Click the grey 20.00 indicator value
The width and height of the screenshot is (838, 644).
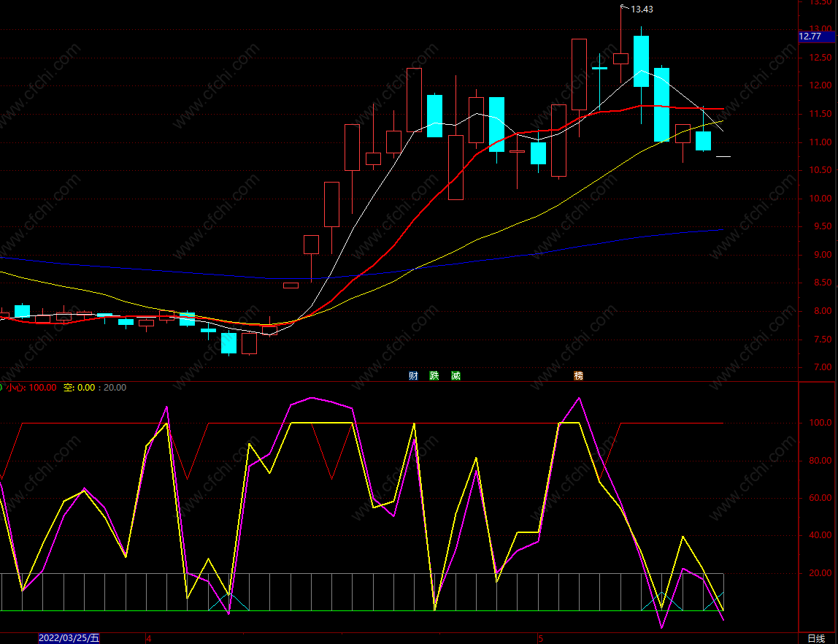pos(115,388)
